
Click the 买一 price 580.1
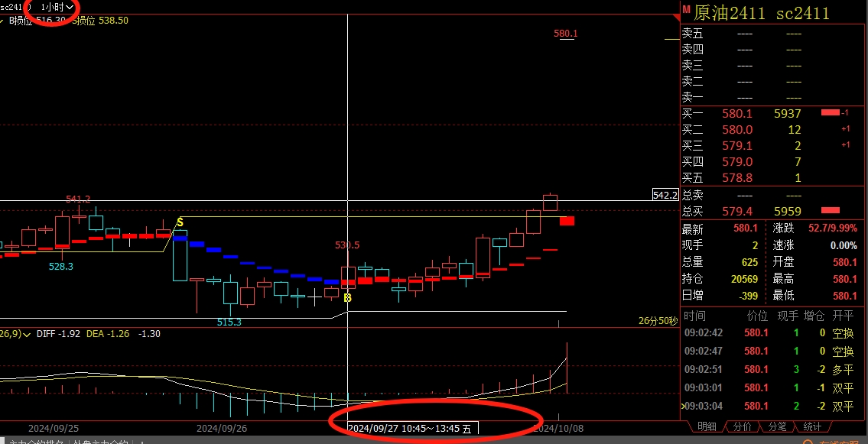[737, 114]
